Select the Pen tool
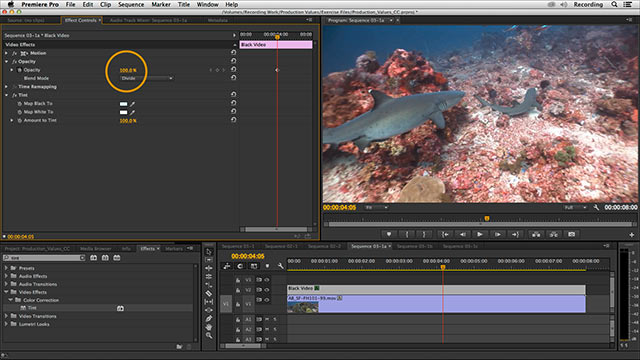Image resolution: width=640 pixels, height=360 pixels. [x=209, y=318]
